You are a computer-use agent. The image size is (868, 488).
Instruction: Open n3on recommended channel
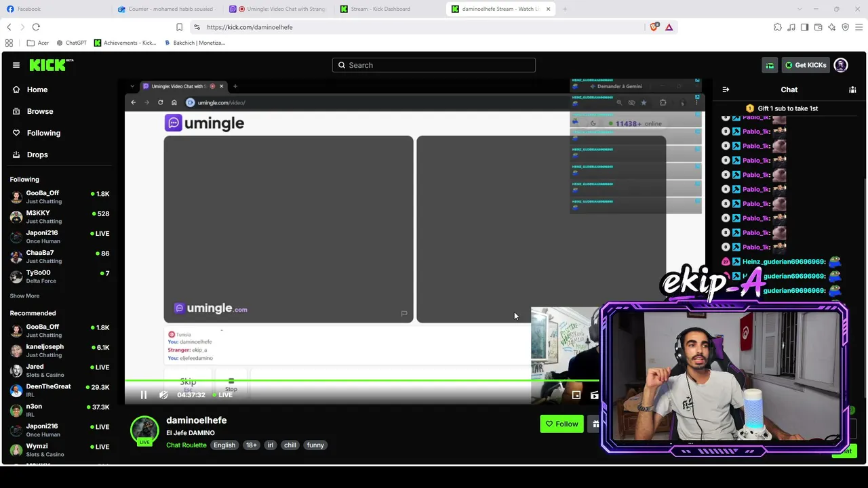click(60, 410)
